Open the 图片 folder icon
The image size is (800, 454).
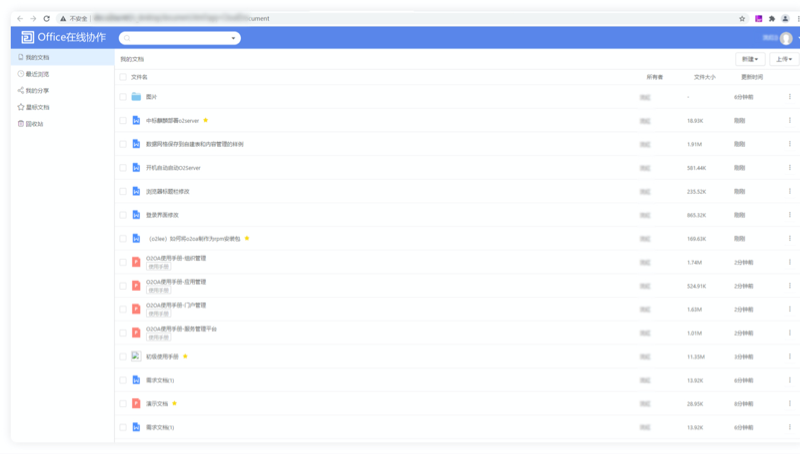(x=136, y=97)
